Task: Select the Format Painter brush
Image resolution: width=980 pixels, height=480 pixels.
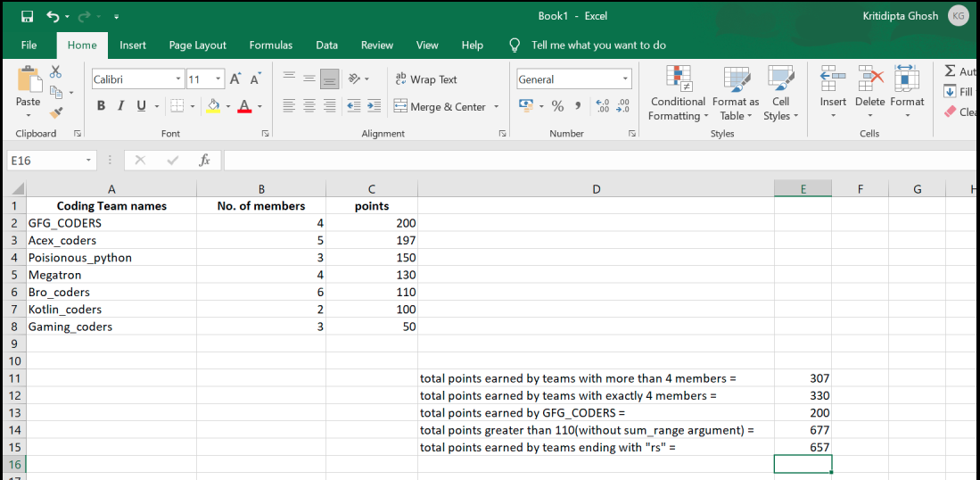Action: tap(56, 112)
